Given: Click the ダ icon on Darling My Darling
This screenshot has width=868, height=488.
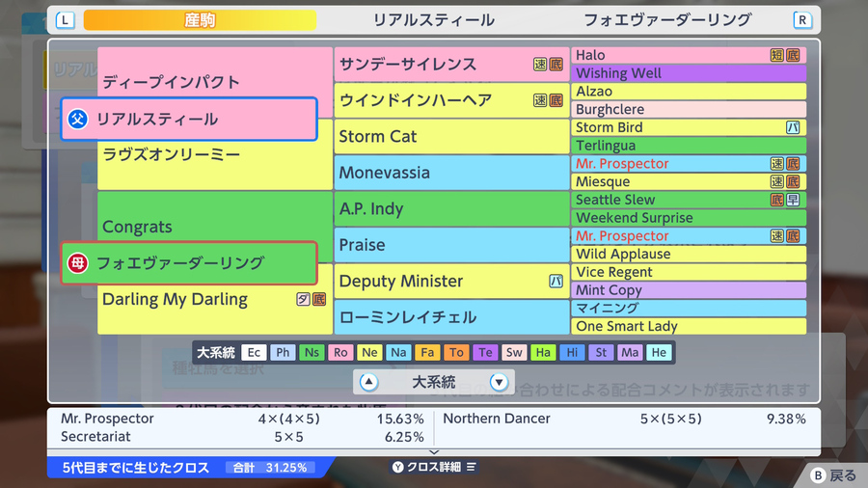Looking at the screenshot, I should tap(303, 299).
